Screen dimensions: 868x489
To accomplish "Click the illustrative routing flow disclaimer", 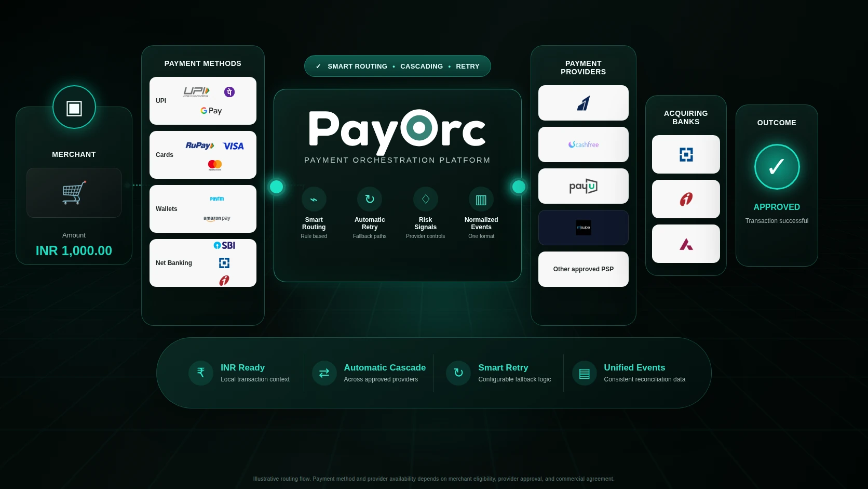I will pyautogui.click(x=433, y=479).
